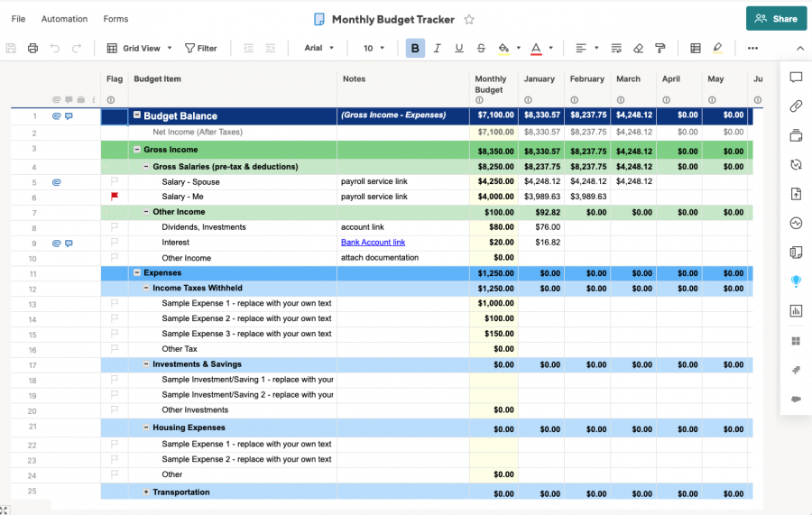Expand the Transportation section

tap(146, 492)
